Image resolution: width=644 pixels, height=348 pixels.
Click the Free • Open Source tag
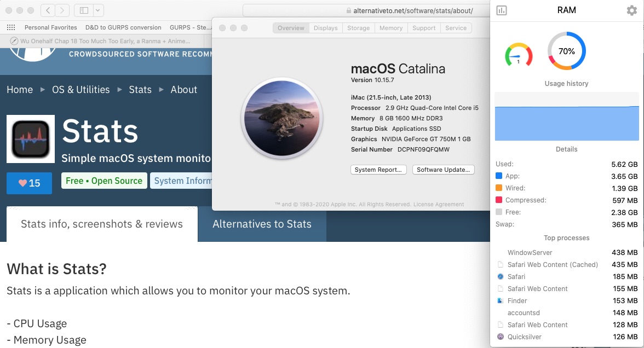pos(104,181)
